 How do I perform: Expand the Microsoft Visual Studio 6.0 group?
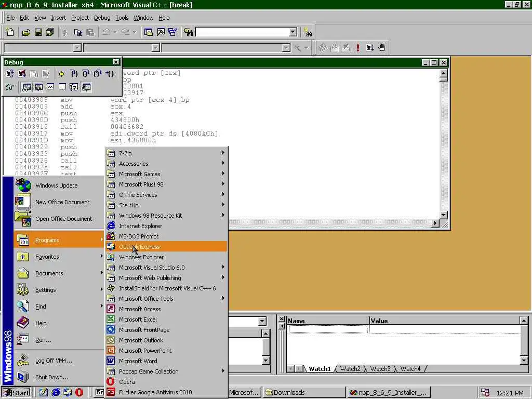click(166, 268)
